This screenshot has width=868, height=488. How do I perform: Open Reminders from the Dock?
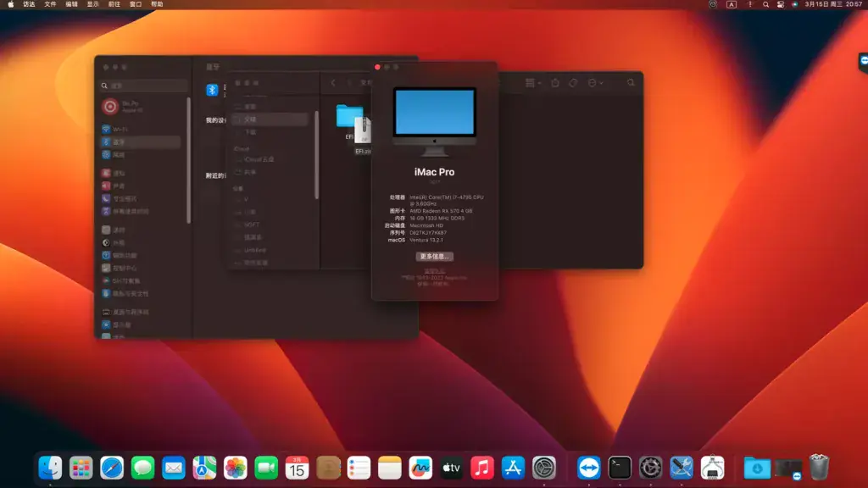(x=359, y=468)
